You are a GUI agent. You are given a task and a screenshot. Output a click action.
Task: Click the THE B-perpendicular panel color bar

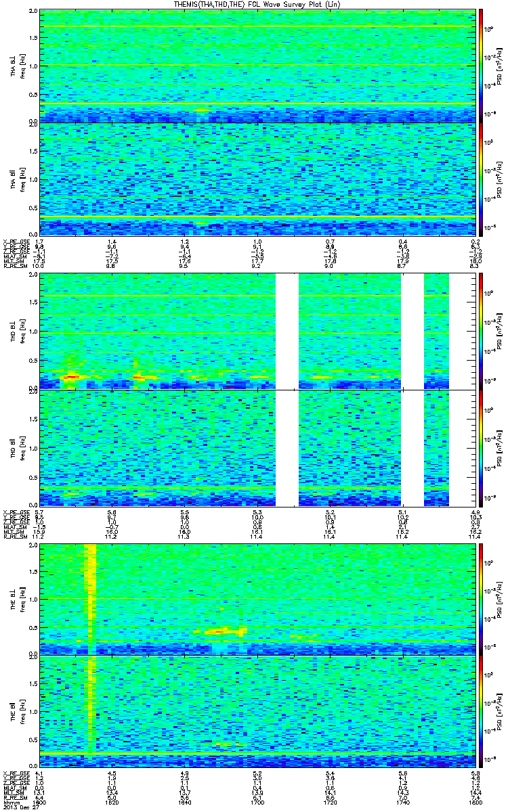click(x=481, y=599)
